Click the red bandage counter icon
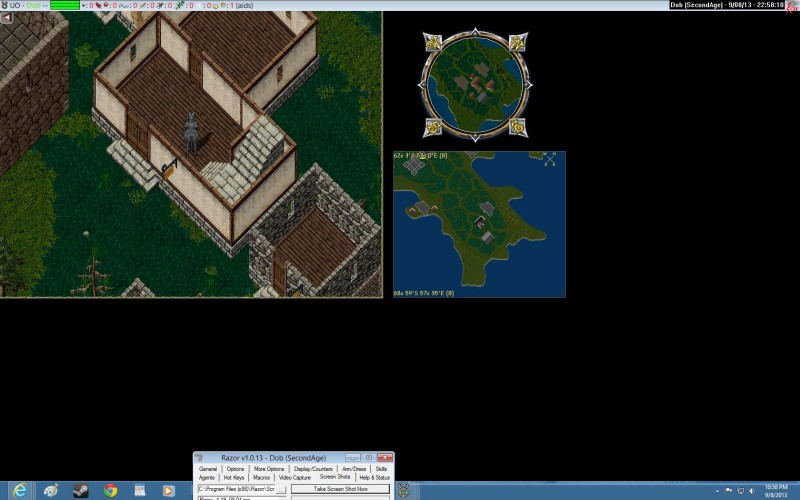The height and width of the screenshot is (500, 800). click(x=98, y=6)
